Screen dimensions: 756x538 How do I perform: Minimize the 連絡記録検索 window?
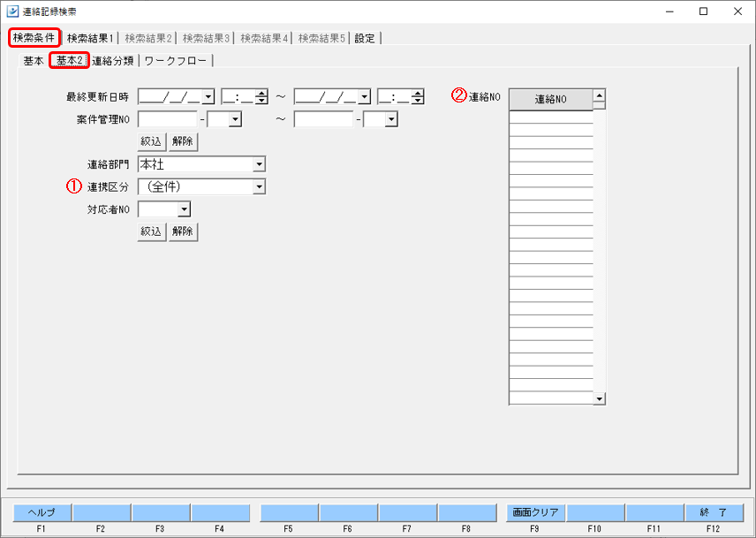(x=669, y=11)
